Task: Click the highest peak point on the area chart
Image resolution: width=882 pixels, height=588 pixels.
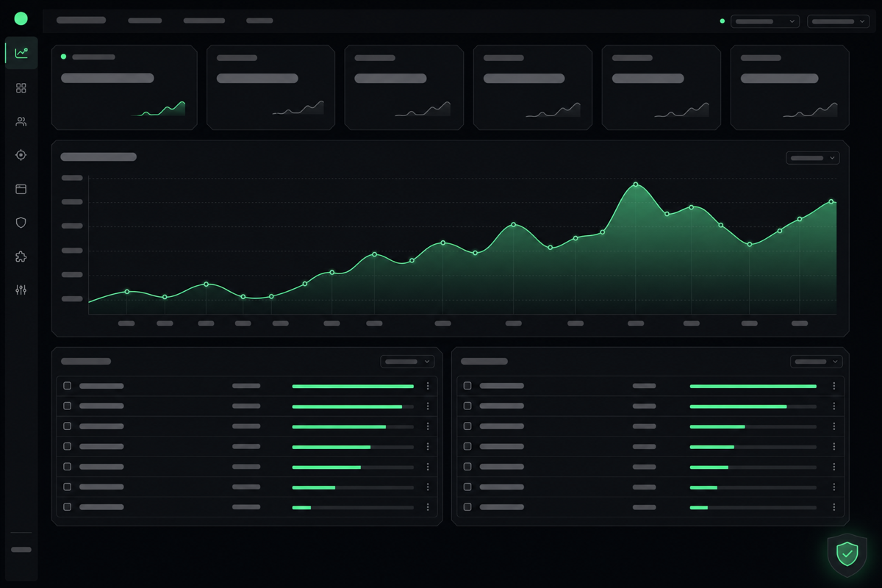Action: click(x=636, y=184)
